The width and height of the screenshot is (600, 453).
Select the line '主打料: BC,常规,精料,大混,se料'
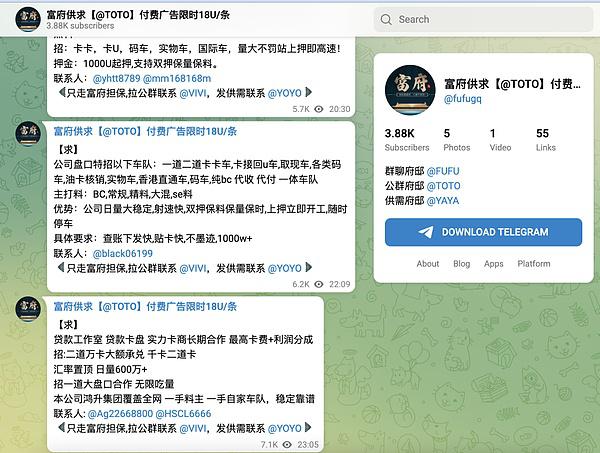(123, 194)
